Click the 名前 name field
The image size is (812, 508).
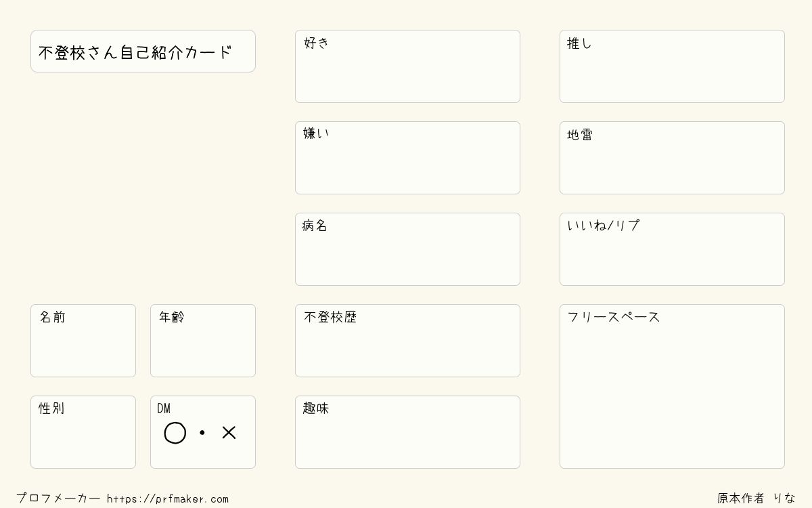click(83, 341)
